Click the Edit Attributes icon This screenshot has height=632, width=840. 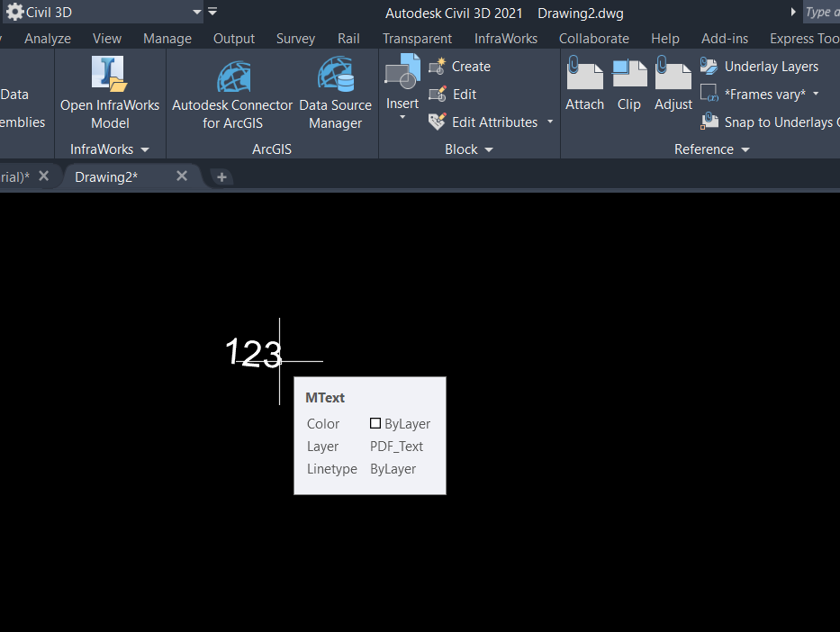coord(438,122)
